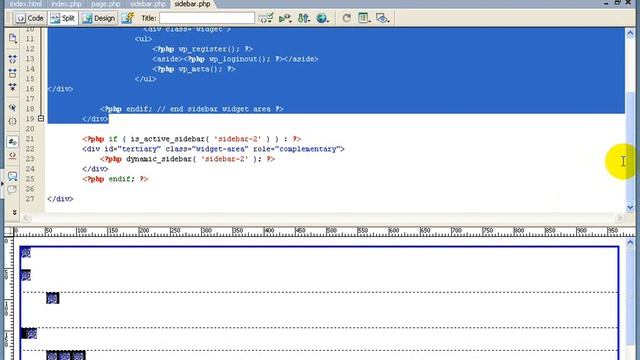Click code view vertical scrollbar thumb
Screen dimensions: 640x360
pos(630,147)
